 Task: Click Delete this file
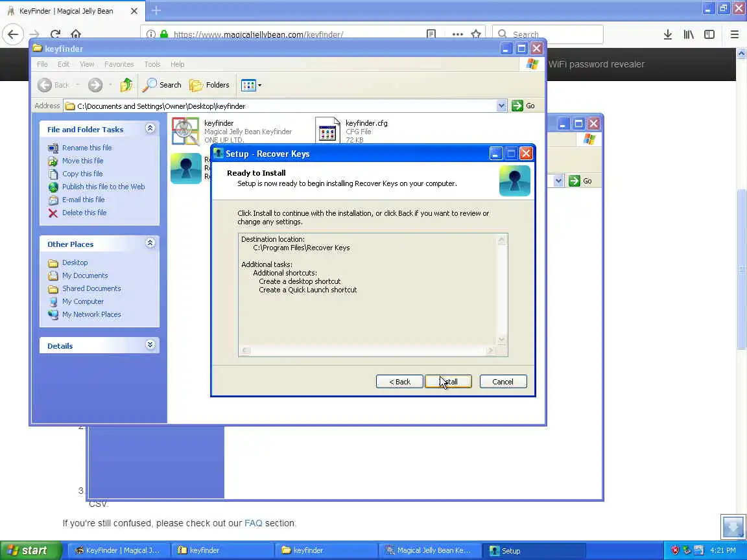coord(84,213)
